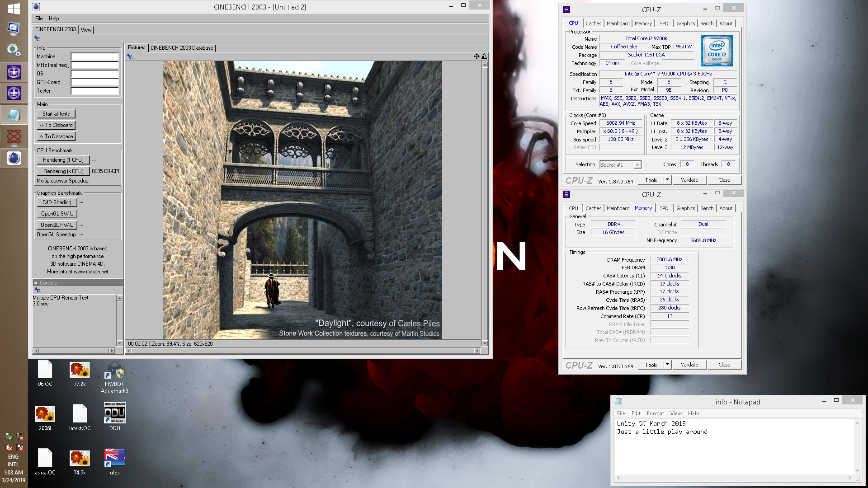Click the Machine input field

(94, 57)
